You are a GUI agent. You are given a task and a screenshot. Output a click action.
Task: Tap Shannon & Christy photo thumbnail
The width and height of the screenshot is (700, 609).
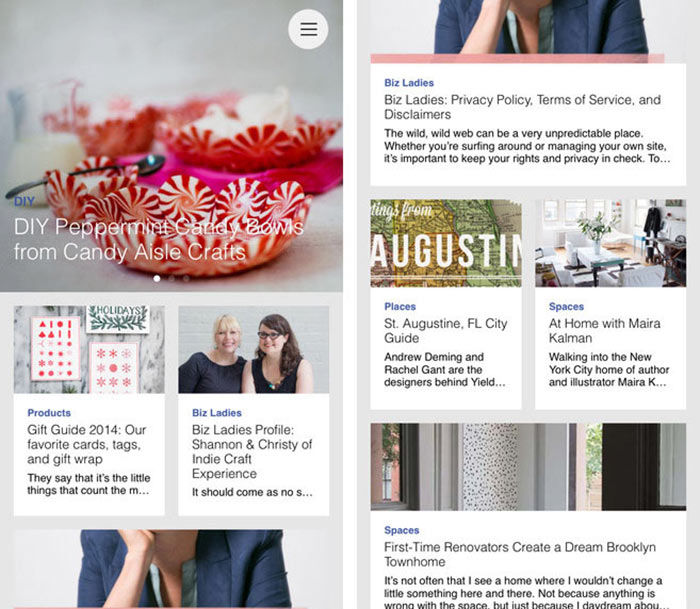(254, 350)
